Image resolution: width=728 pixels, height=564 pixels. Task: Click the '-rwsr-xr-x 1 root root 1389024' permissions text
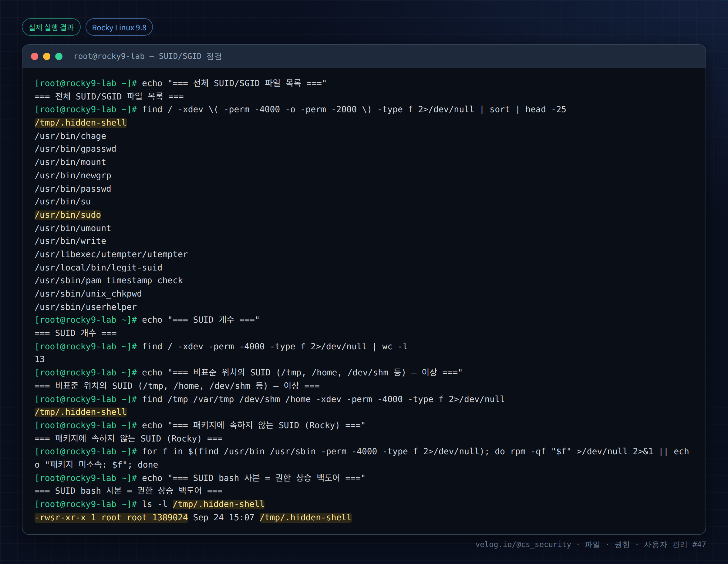(x=111, y=517)
